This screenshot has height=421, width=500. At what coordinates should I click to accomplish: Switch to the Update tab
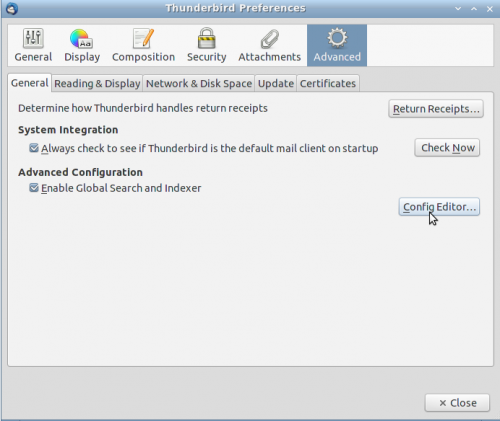tap(276, 83)
